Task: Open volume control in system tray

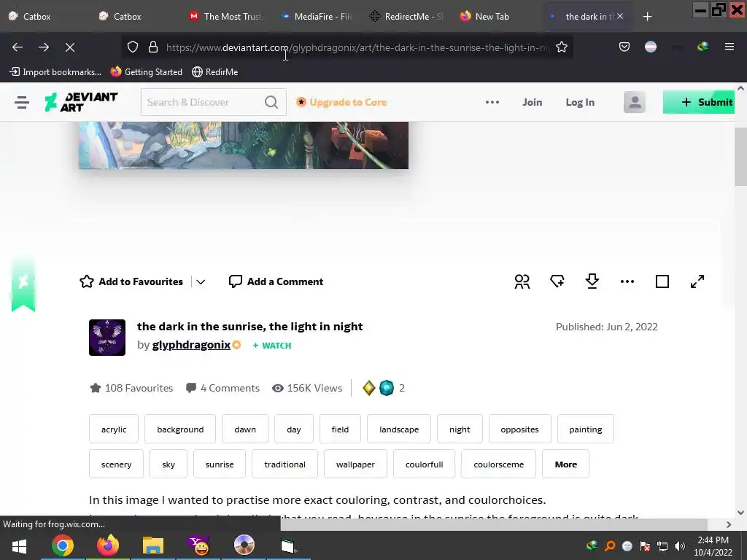Action: (x=680, y=546)
